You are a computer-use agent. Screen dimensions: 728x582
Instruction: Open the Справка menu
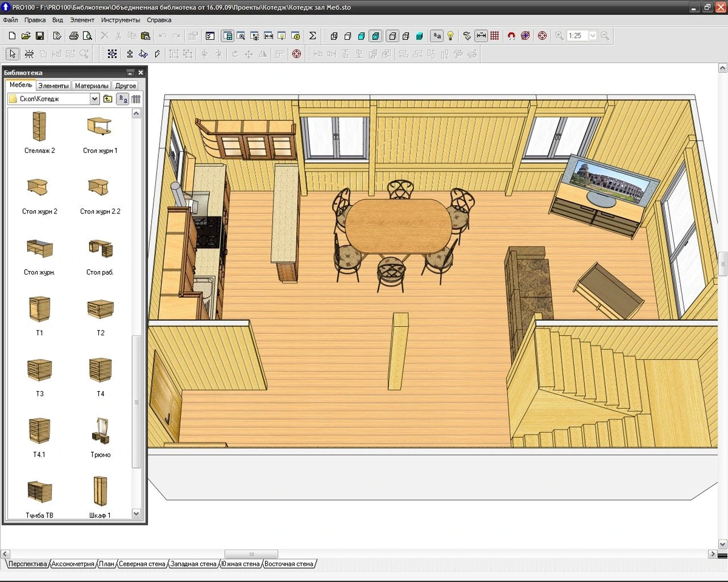coord(159,20)
